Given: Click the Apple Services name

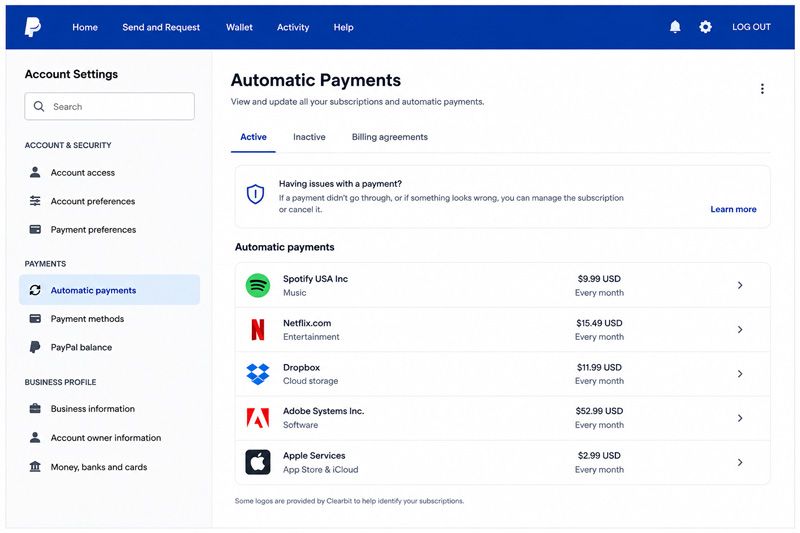Looking at the screenshot, I should tap(314, 455).
